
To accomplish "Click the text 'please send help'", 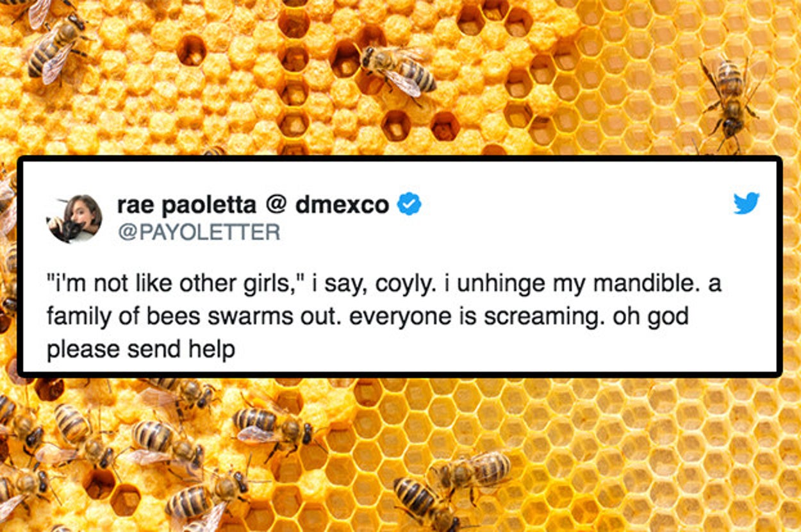I will click(141, 349).
